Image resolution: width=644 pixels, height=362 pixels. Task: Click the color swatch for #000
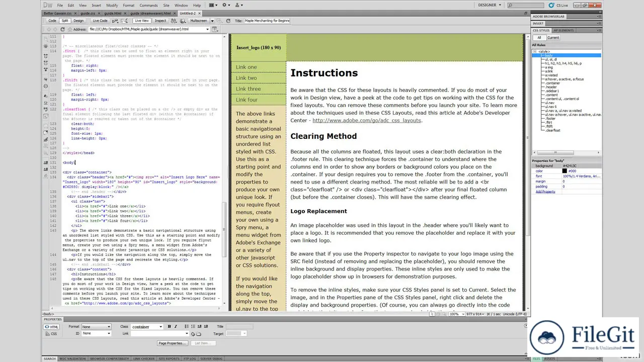click(x=565, y=171)
